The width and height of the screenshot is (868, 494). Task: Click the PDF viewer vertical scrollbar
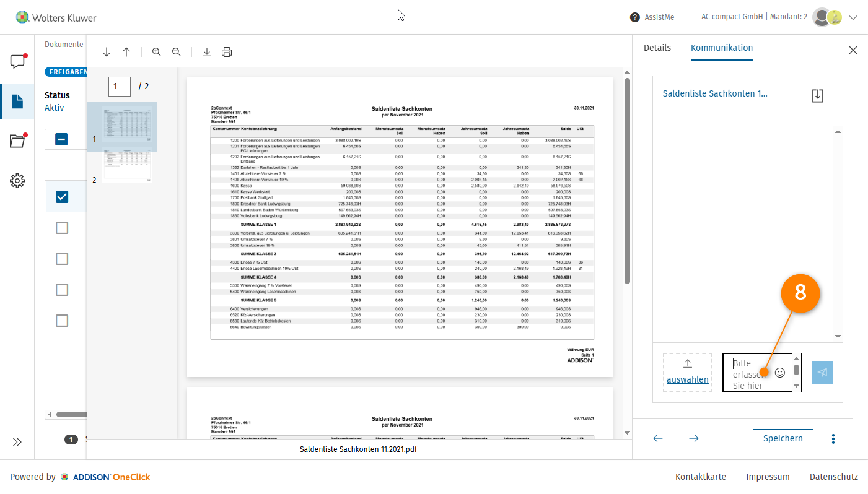[x=627, y=181]
